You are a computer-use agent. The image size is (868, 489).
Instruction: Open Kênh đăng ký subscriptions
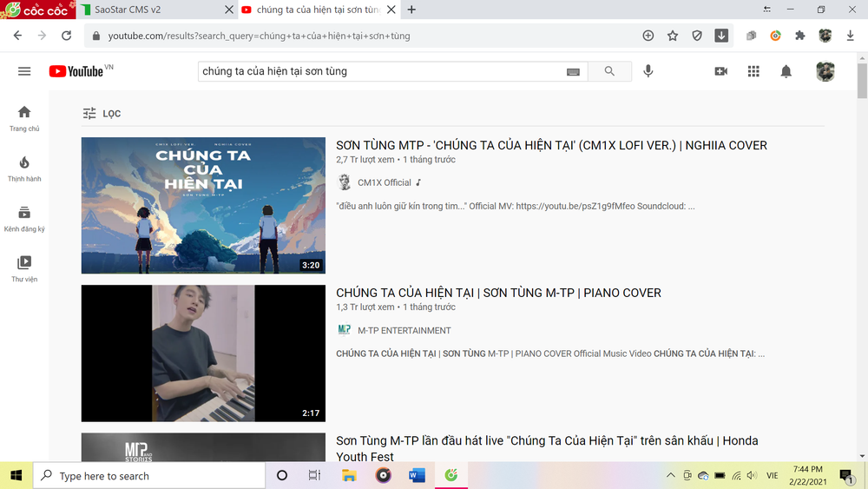(24, 219)
